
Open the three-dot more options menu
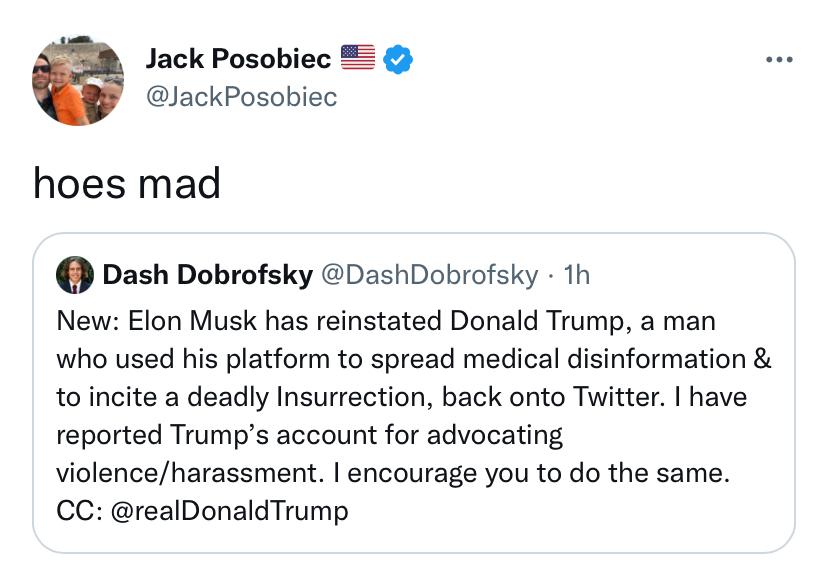(779, 60)
